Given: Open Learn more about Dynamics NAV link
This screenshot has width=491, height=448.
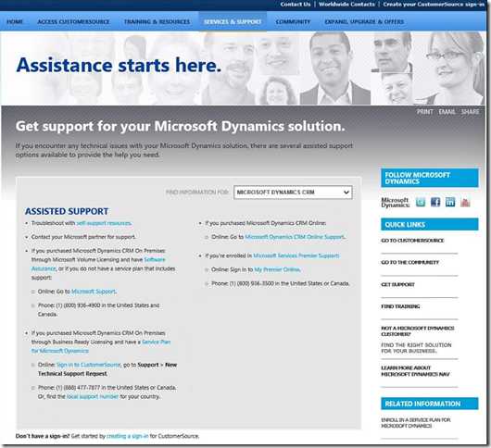Looking at the screenshot, I should click(x=415, y=371).
